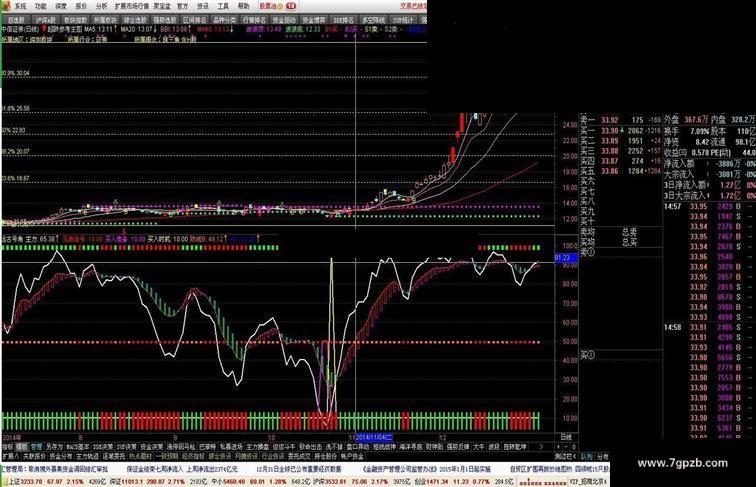The image size is (756, 487).
Task: Open the 扩展市场行情 menu
Action: (132, 6)
